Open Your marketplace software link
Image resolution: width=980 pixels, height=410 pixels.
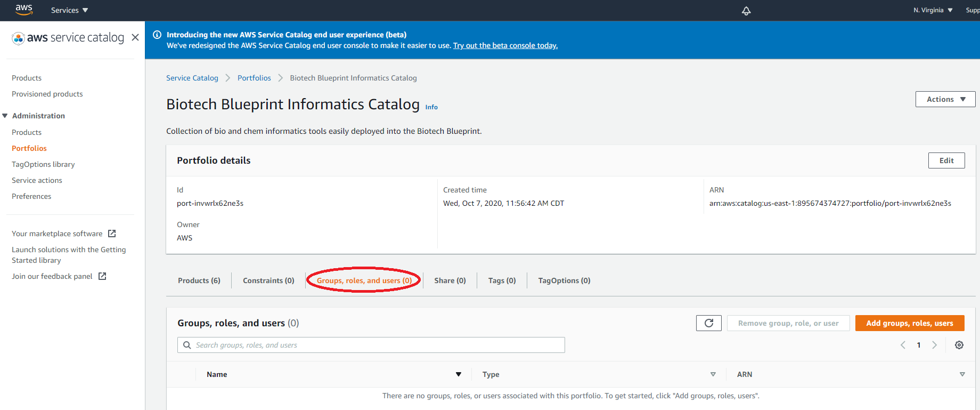click(57, 234)
